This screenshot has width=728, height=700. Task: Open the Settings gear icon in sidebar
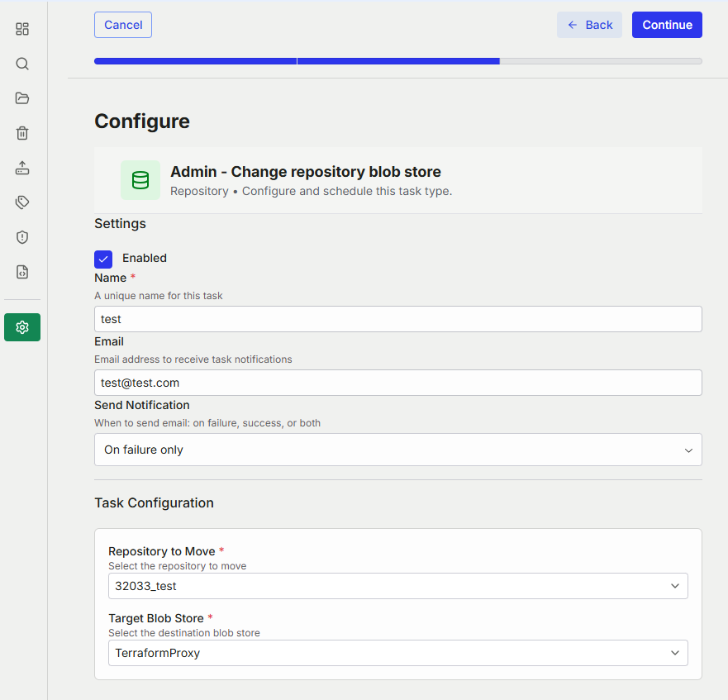(x=22, y=327)
